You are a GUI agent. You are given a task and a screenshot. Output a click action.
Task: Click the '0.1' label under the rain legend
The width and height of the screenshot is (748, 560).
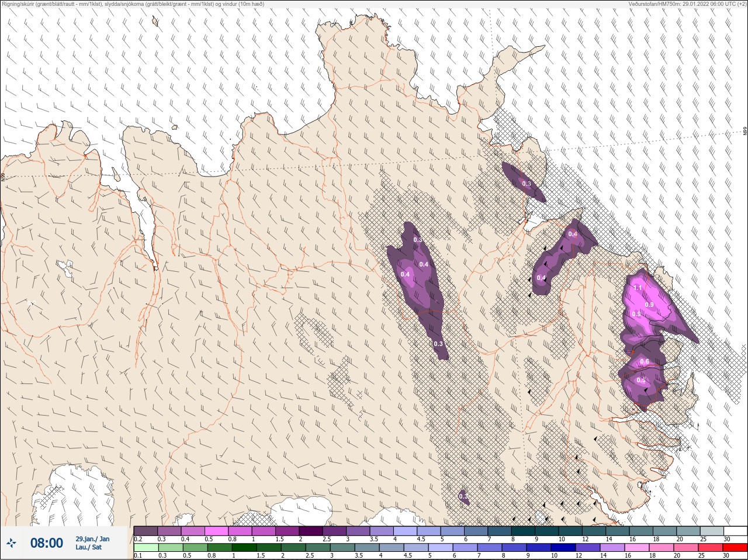tap(138, 556)
